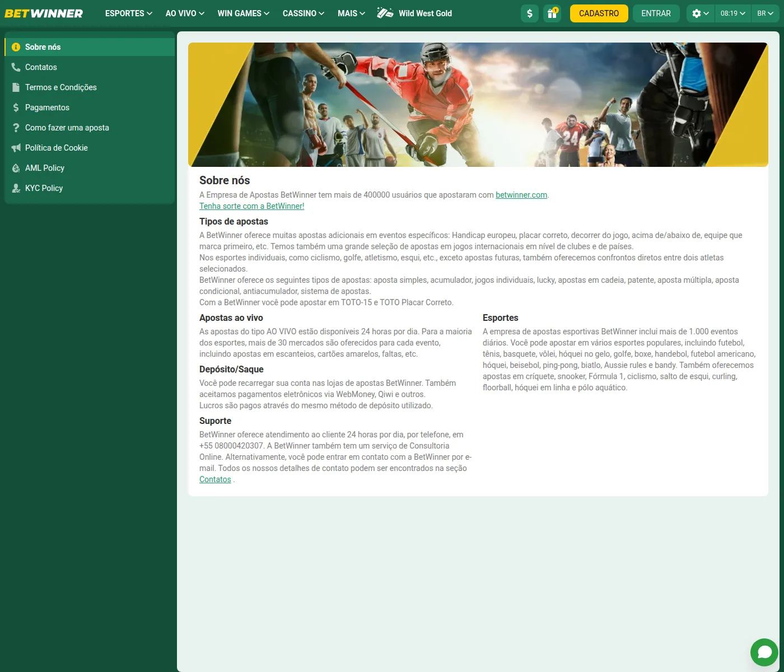The height and width of the screenshot is (672, 784).
Task: Click the info icon beside Sobre nós
Action: 16,47
